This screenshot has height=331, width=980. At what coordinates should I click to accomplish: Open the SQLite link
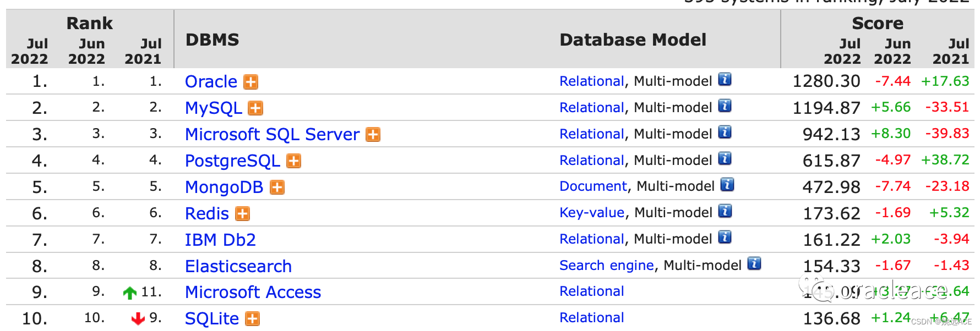(x=212, y=319)
